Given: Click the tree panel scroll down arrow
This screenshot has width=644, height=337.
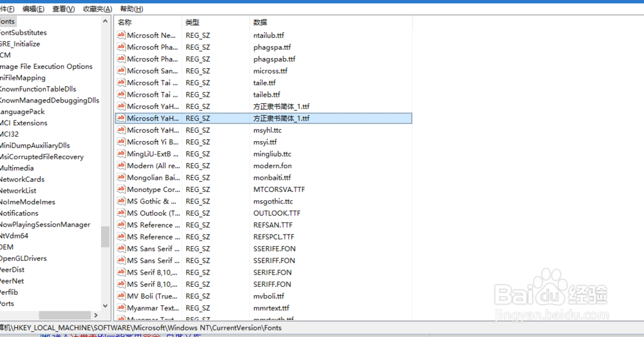Looking at the screenshot, I should click(x=105, y=306).
